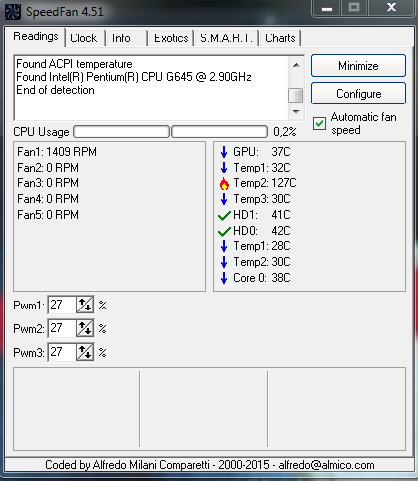Click the Pwm2 percentage input field
This screenshot has height=481, width=418.
click(x=62, y=328)
